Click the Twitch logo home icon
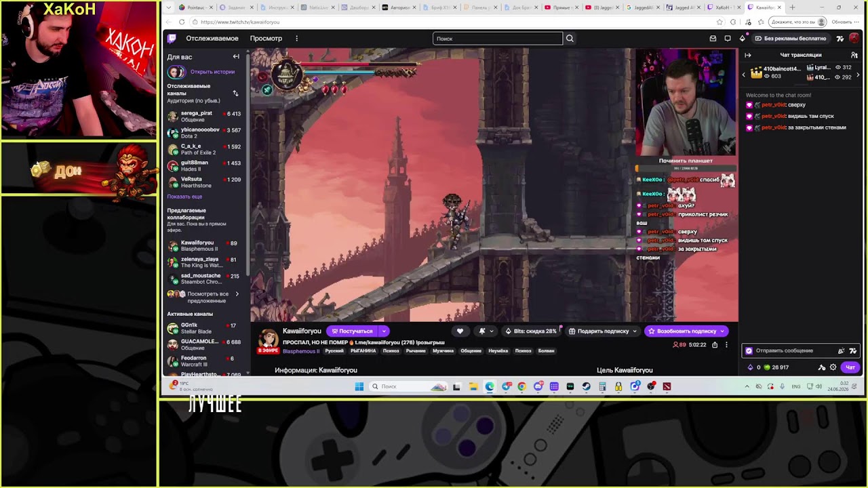Viewport: 868px width, 488px height. coord(172,39)
